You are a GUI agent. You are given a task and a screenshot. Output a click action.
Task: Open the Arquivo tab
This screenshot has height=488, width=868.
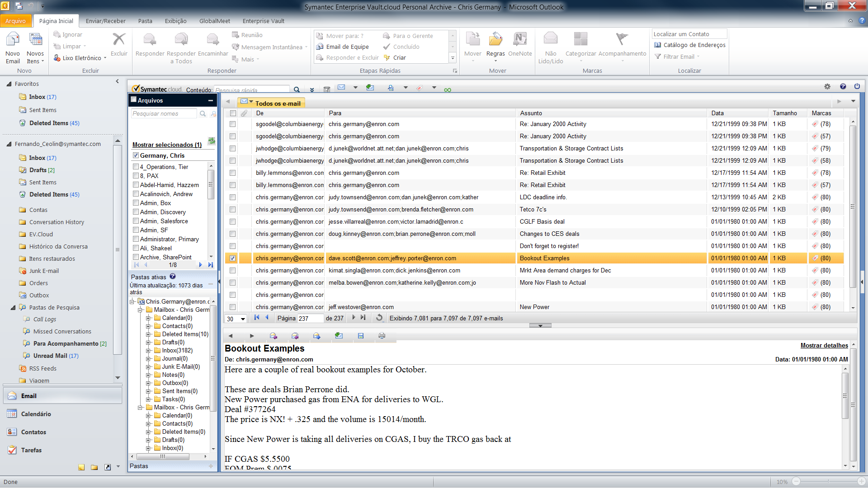pyautogui.click(x=16, y=21)
